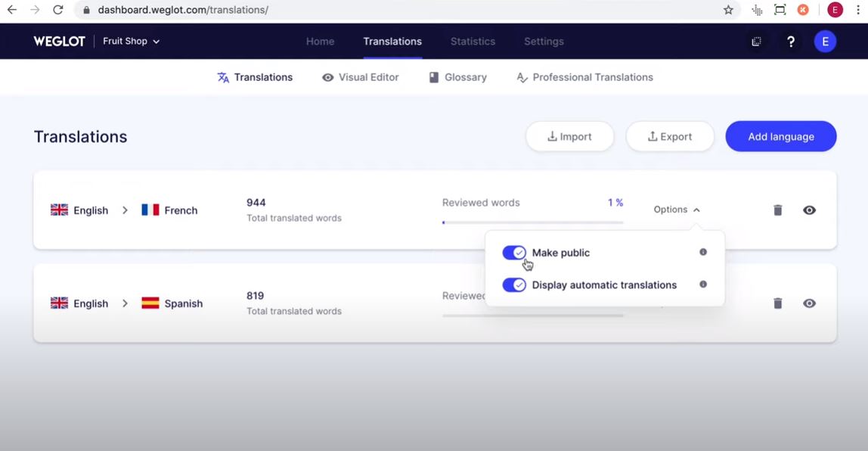868x451 pixels.
Task: Delete the English to French translation
Action: [x=778, y=210]
